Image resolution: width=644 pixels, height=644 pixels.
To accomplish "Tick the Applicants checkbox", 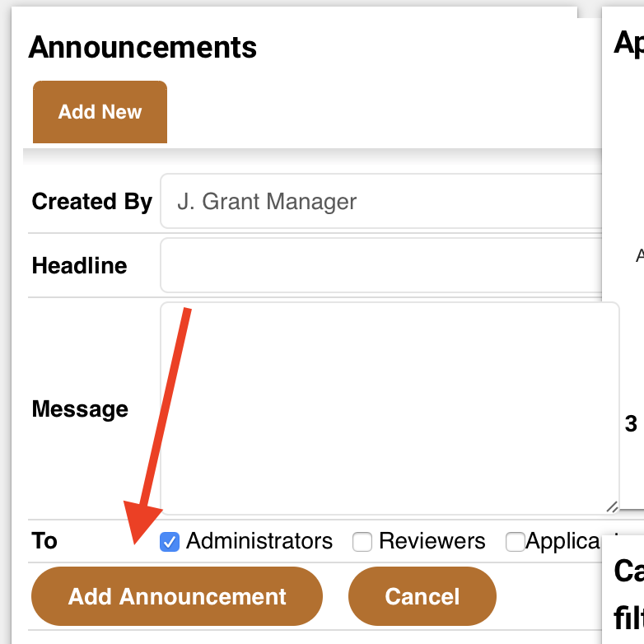I will [x=516, y=541].
